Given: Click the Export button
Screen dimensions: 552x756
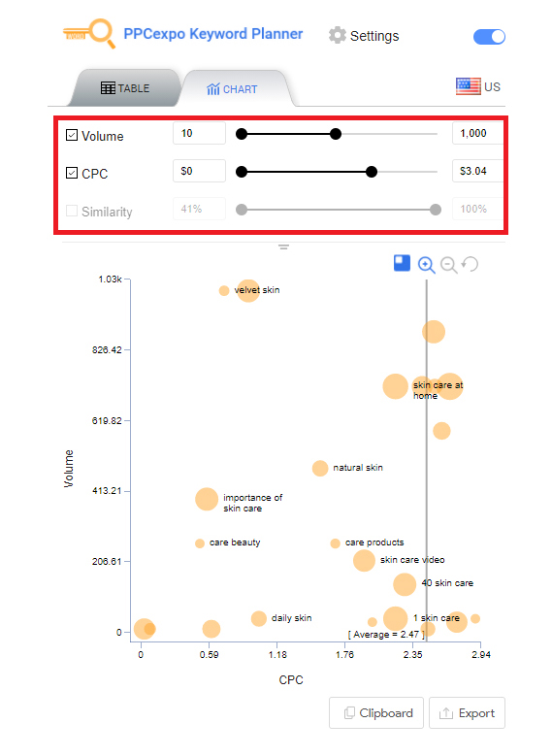Looking at the screenshot, I should click(467, 712).
